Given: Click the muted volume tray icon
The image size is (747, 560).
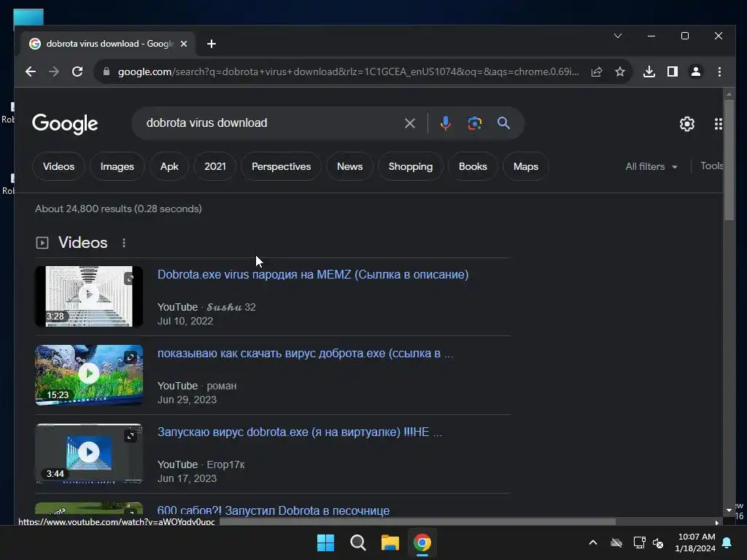Looking at the screenshot, I should (x=659, y=542).
